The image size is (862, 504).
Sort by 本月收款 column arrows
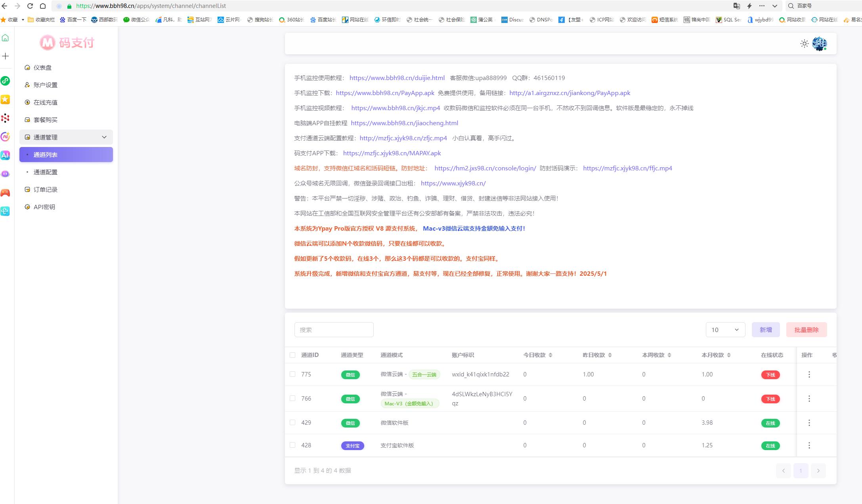pyautogui.click(x=729, y=355)
